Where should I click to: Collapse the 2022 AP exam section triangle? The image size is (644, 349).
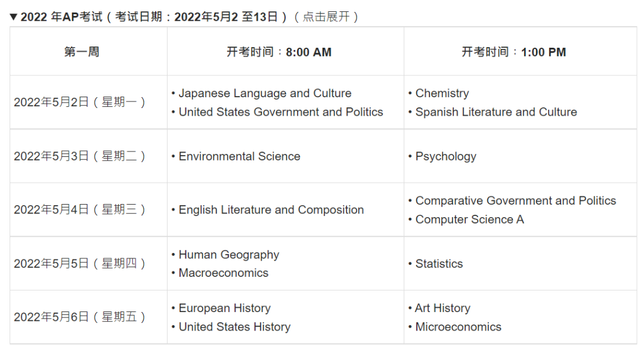click(x=14, y=17)
